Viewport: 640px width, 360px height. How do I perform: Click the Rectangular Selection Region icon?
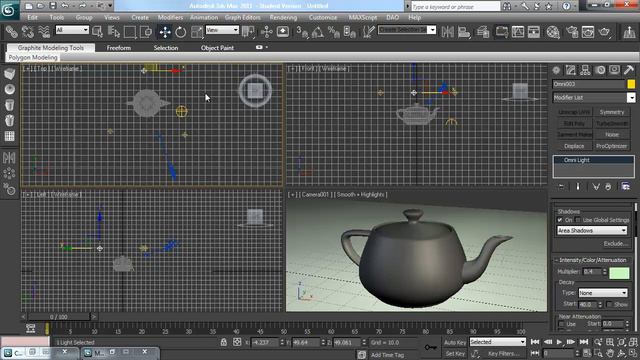point(130,32)
